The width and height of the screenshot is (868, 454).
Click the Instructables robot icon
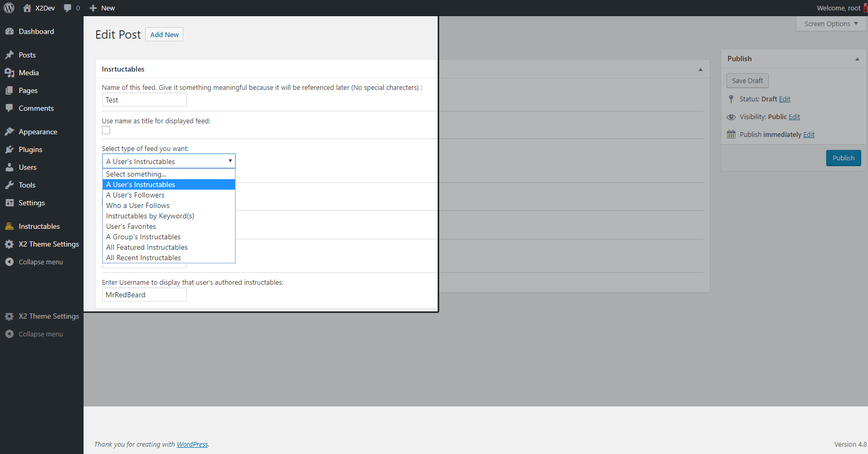pyautogui.click(x=9, y=226)
